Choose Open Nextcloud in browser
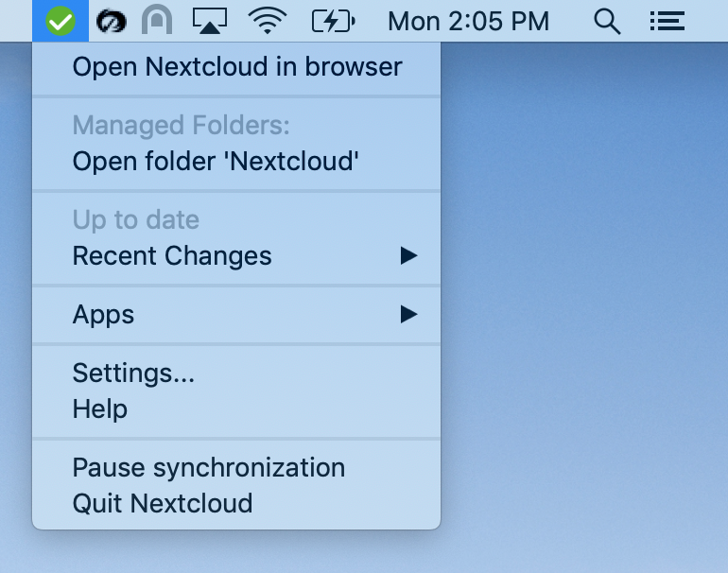 (236, 66)
